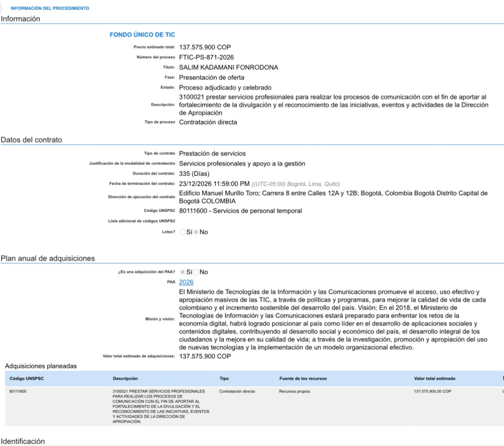The image size is (504, 446).
Task: Sort by Descripción column header
Action: 125,379
